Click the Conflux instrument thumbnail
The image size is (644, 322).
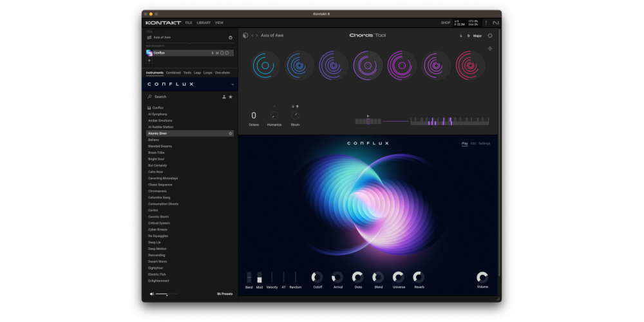tap(149, 53)
